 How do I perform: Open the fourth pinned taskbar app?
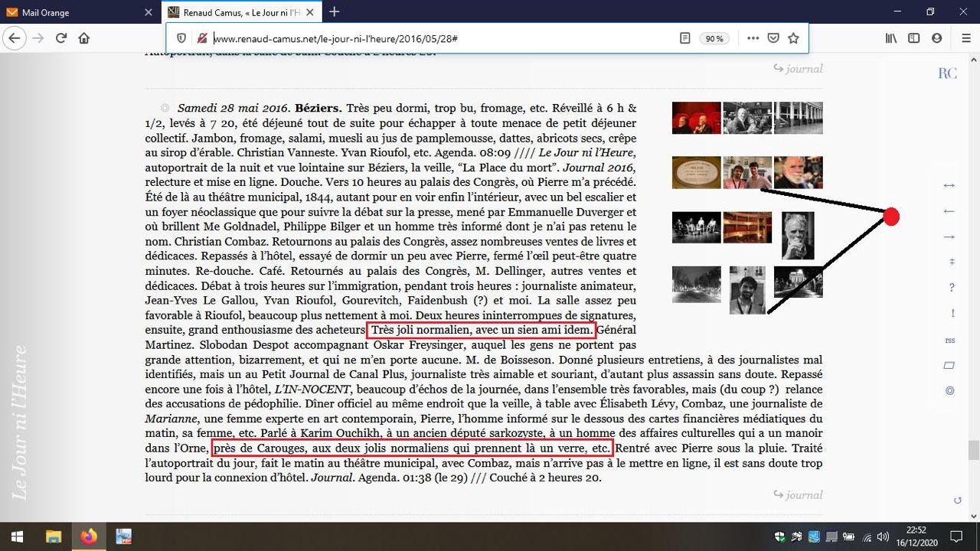[x=123, y=536]
